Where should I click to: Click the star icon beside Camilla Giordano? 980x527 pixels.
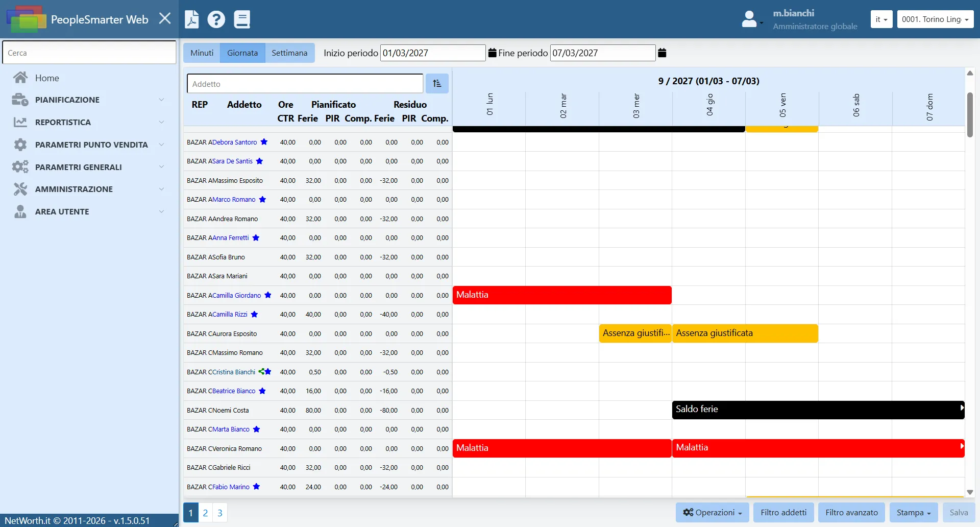point(268,295)
